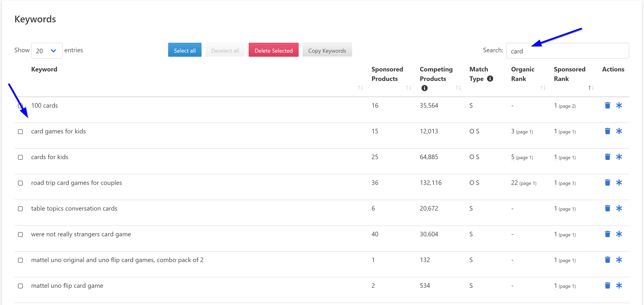Select checkbox for 'cards for kids'
Screen dimensions: 644x305
click(21, 157)
